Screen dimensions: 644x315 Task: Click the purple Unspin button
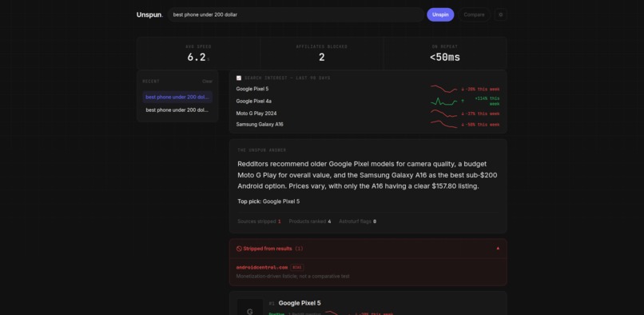pyautogui.click(x=440, y=15)
